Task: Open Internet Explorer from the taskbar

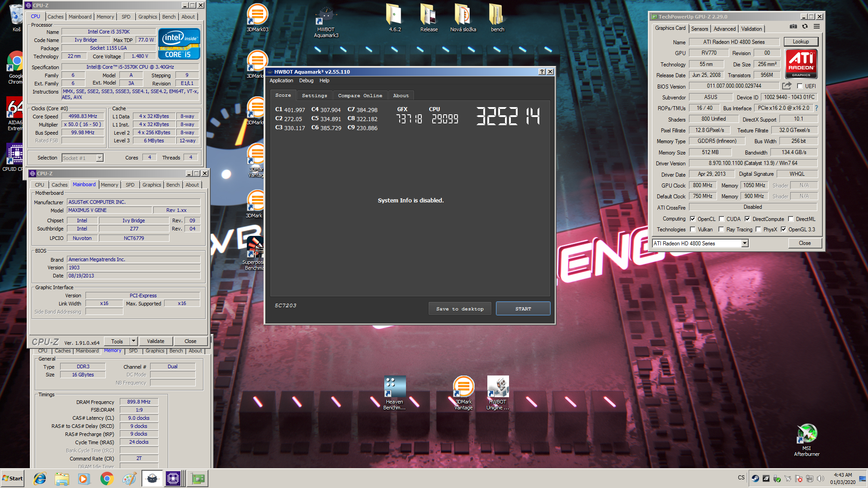Action: [x=40, y=479]
